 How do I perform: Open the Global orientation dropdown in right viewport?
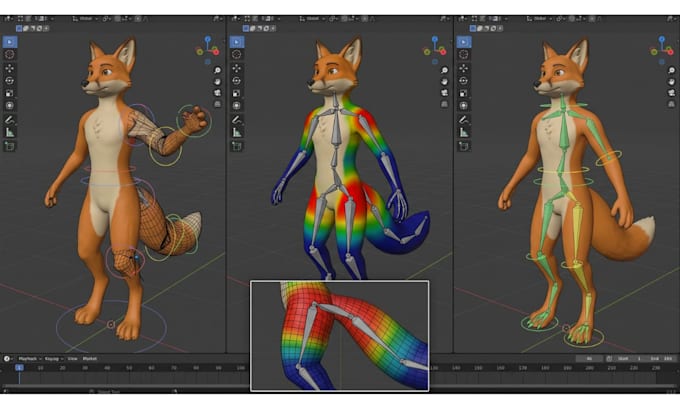tap(539, 19)
